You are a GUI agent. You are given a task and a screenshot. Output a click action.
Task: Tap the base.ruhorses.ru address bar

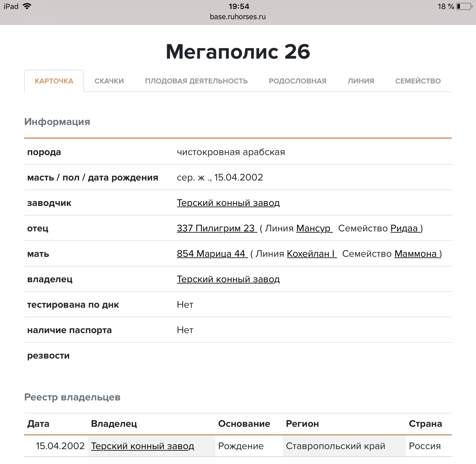(238, 17)
